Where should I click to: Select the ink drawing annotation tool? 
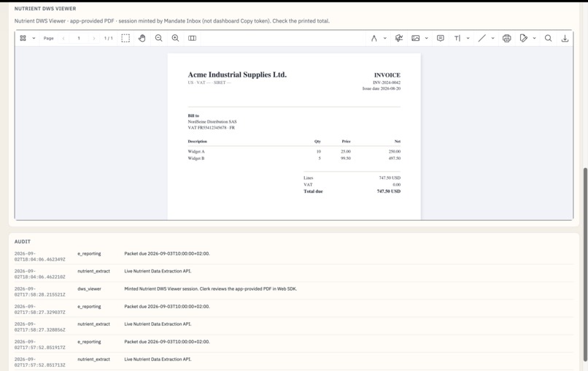point(374,38)
